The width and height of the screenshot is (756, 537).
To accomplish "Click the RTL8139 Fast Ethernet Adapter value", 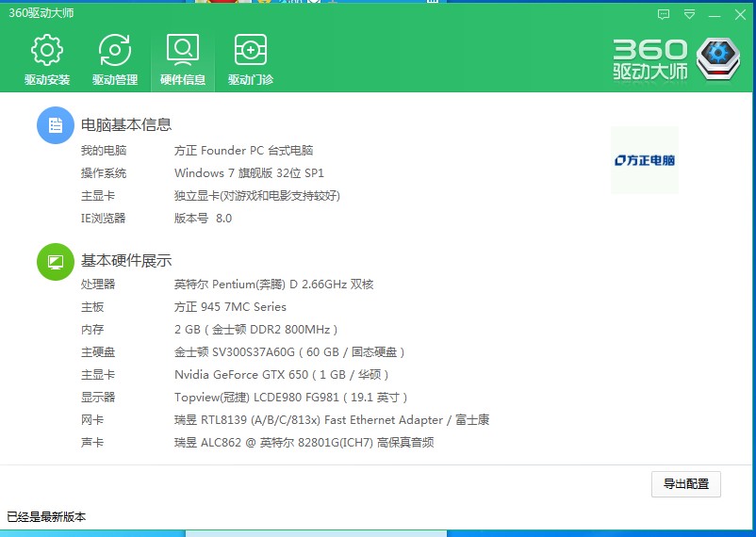I will [x=332, y=420].
